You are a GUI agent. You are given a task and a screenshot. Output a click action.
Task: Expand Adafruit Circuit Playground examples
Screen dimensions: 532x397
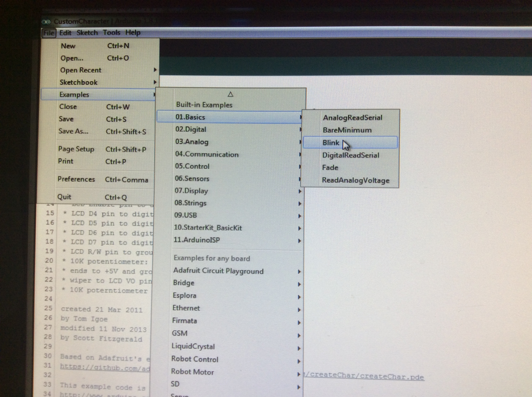[228, 271]
